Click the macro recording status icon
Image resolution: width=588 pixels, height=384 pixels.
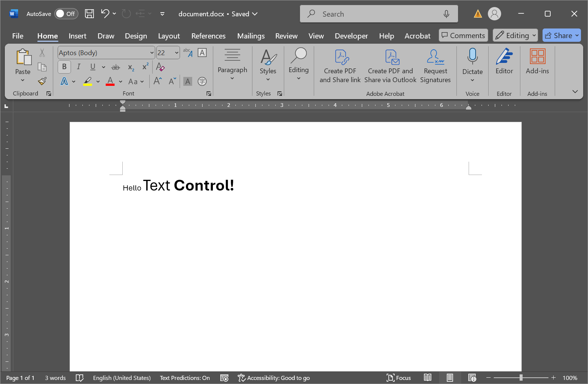click(224, 378)
